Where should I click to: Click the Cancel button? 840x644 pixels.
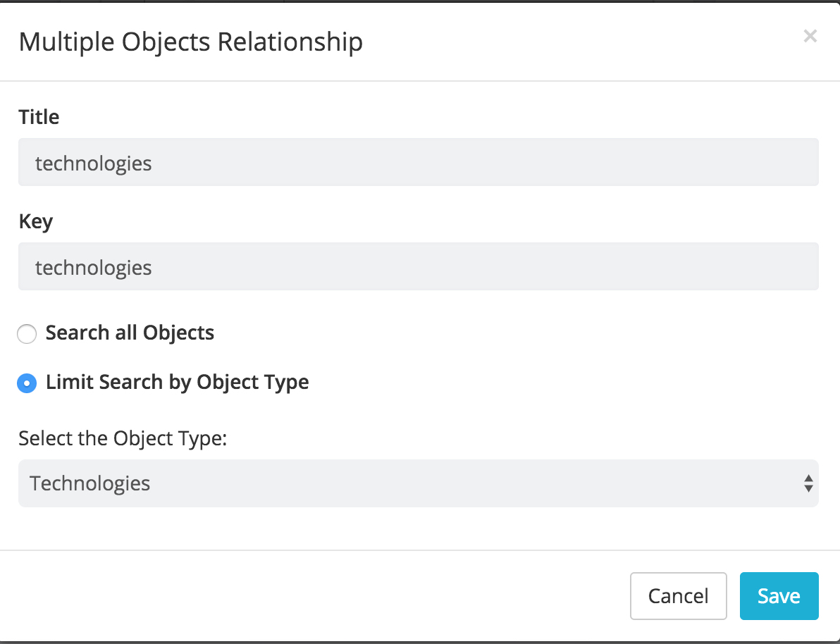[678, 596]
